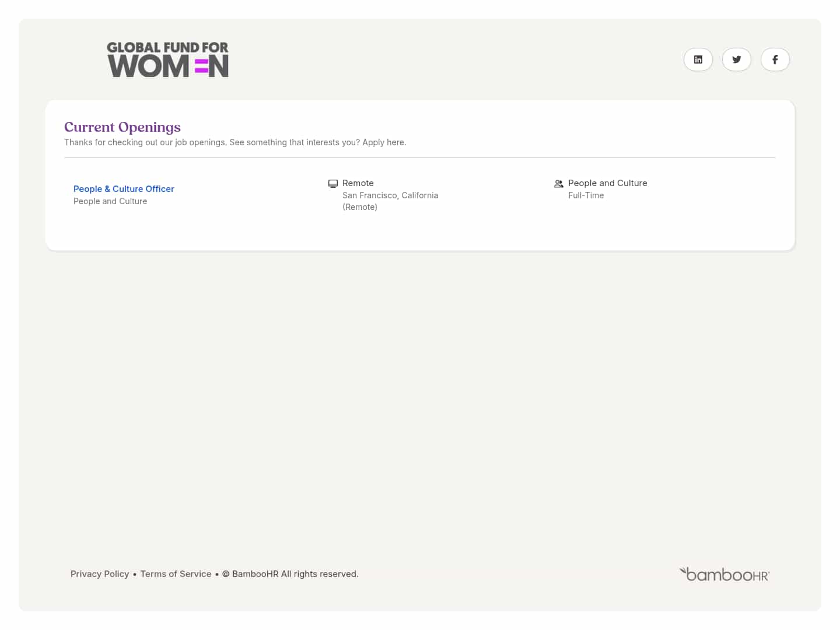Click the (Remote) text under the location
Image resolution: width=840 pixels, height=630 pixels.
pyautogui.click(x=360, y=207)
